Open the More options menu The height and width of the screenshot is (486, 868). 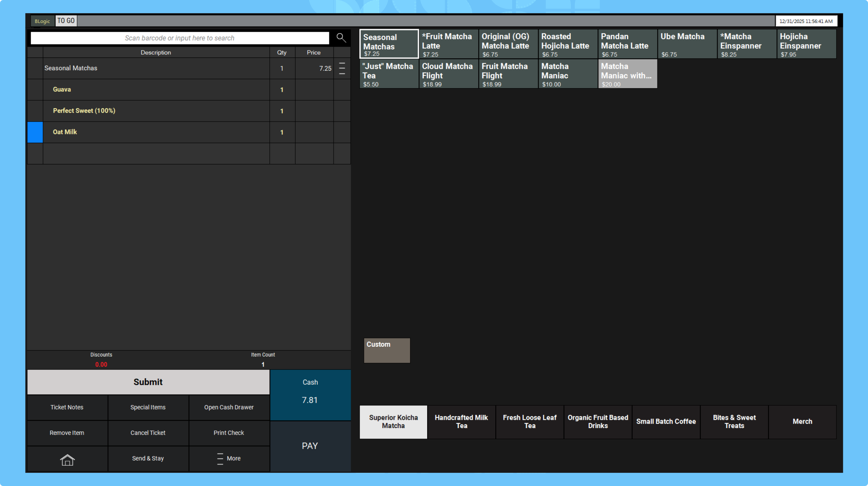(229, 459)
